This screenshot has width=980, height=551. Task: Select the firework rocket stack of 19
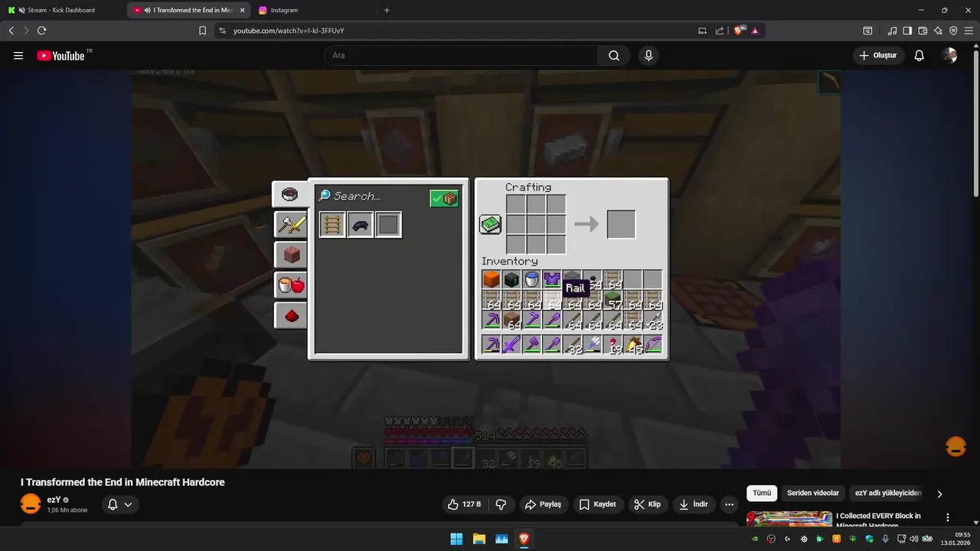pos(612,344)
